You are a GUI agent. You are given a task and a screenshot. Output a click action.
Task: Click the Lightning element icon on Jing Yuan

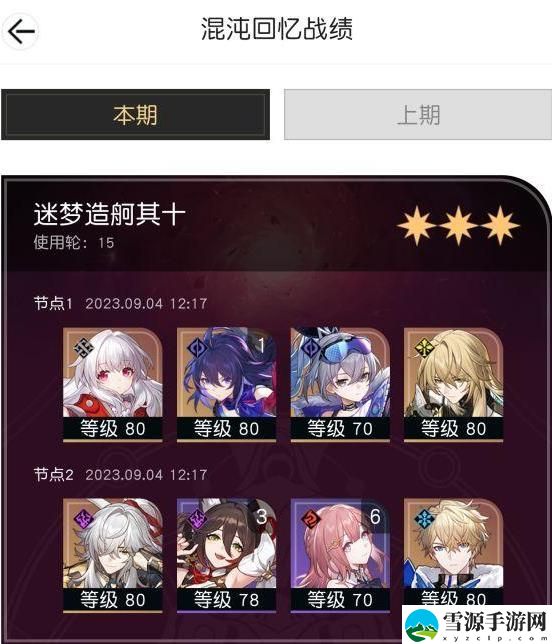(83, 519)
